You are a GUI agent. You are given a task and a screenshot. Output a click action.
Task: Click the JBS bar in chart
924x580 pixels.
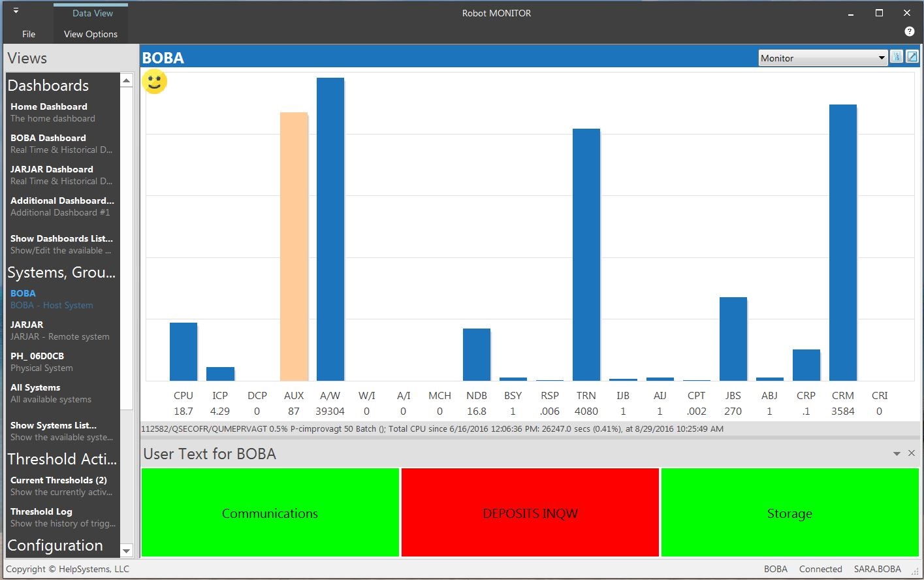coord(733,339)
